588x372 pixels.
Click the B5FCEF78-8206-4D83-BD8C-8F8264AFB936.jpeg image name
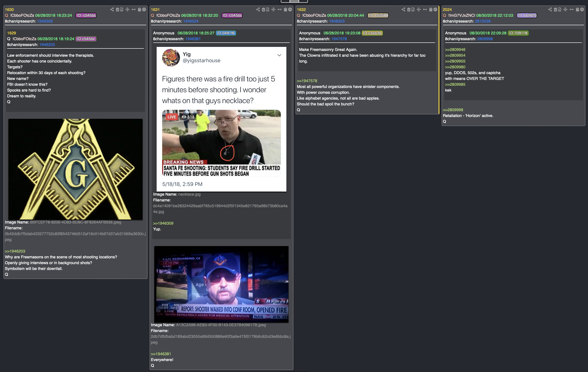[x=75, y=222]
